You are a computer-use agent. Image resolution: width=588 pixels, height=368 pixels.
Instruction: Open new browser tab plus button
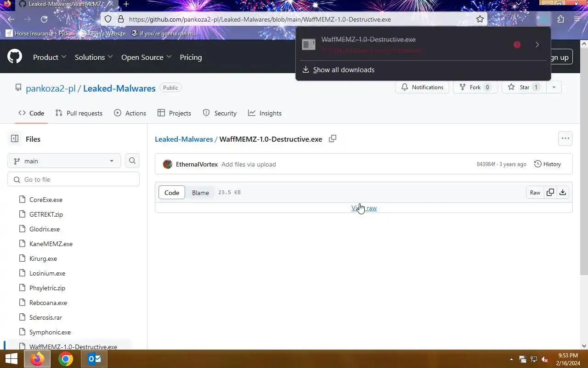point(126,4)
